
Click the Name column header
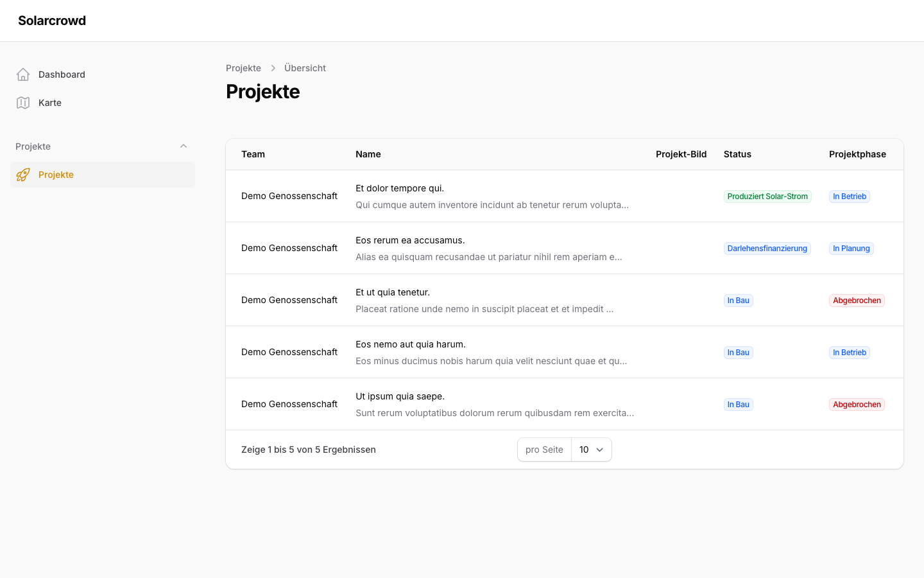[368, 154]
